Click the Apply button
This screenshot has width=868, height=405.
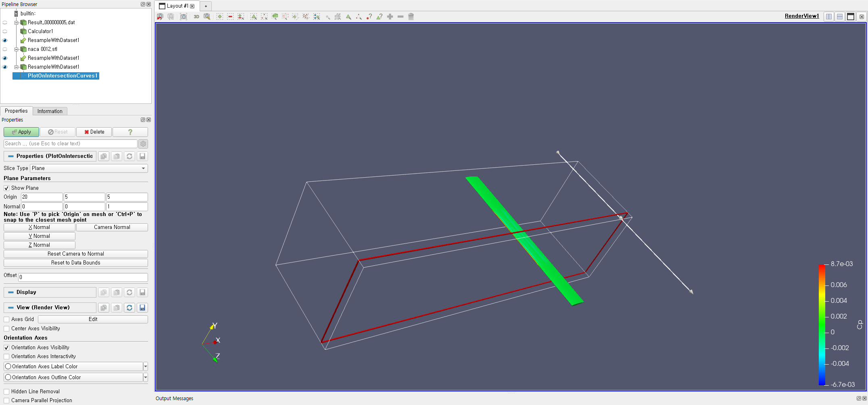(x=21, y=132)
